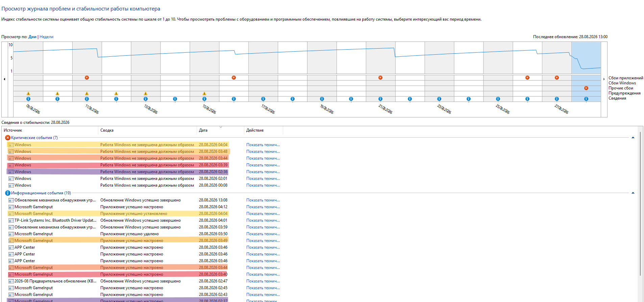Click the application failure icon for 27.08.2026
Screen dimensions: 644x302
[557, 78]
